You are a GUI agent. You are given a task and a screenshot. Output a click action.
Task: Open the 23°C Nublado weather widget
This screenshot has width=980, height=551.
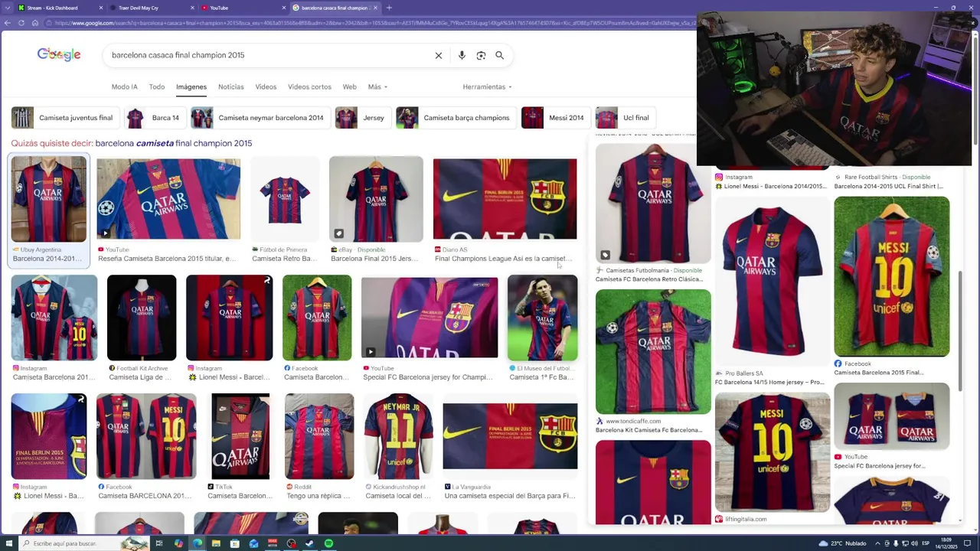tap(843, 543)
